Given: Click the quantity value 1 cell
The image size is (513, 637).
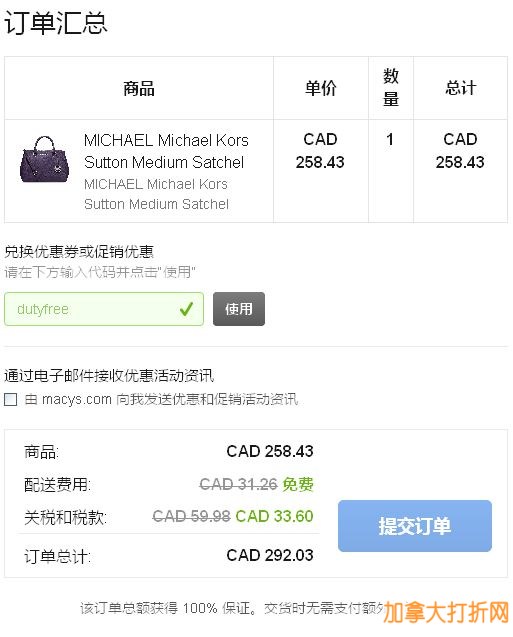Looking at the screenshot, I should point(390,140).
